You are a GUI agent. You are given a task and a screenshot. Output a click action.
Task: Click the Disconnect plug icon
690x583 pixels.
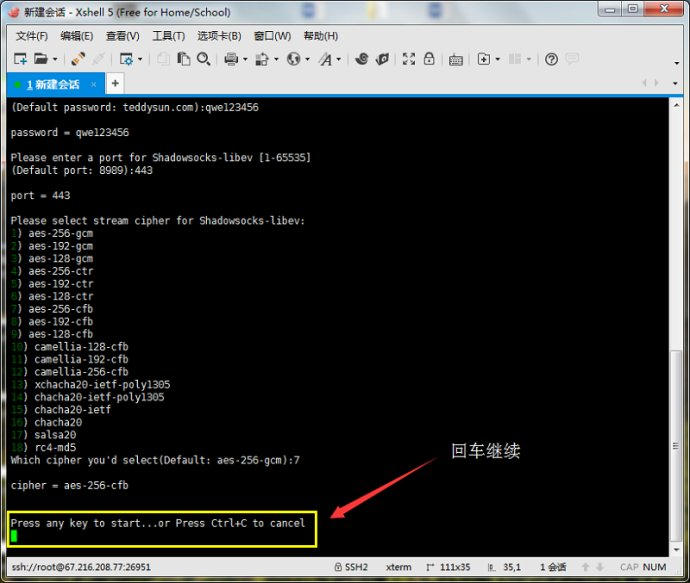pos(78,59)
